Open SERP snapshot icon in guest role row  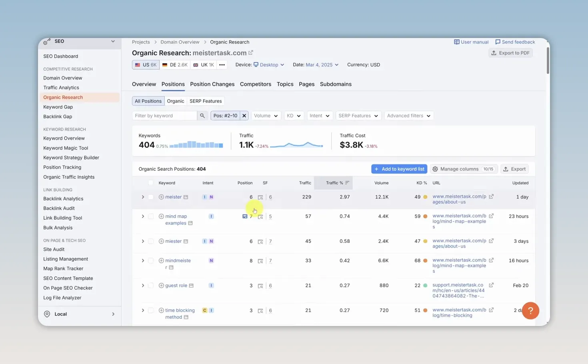click(260, 286)
